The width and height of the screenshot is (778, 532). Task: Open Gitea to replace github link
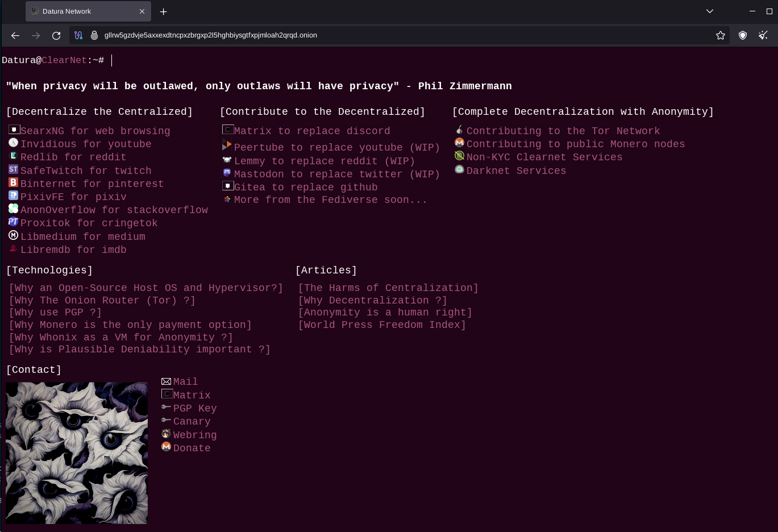[x=306, y=188]
